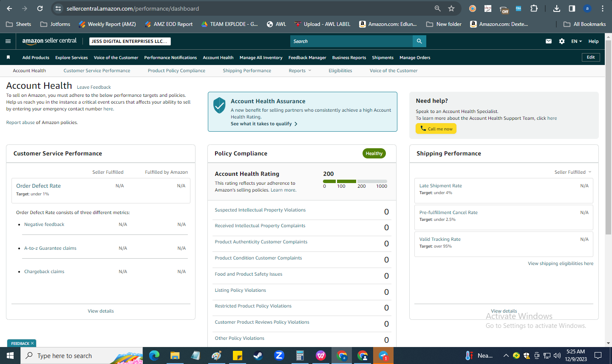Click the search magnifier button in Seller Central
The height and width of the screenshot is (364, 612).
coord(419,41)
